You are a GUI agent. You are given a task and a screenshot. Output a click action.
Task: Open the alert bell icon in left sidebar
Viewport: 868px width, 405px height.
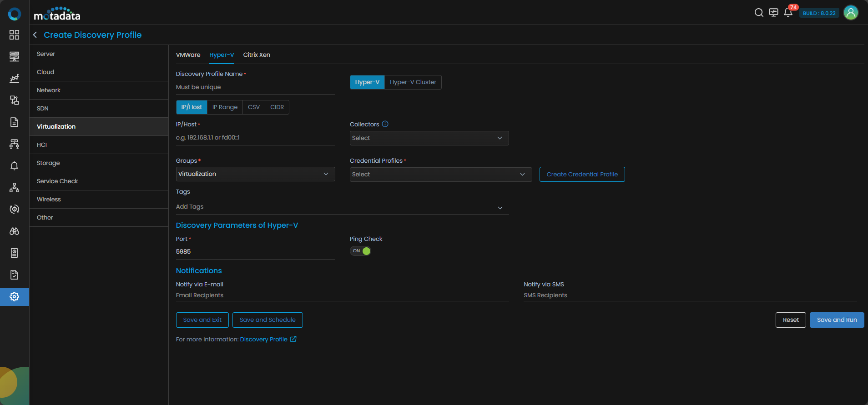click(x=15, y=166)
